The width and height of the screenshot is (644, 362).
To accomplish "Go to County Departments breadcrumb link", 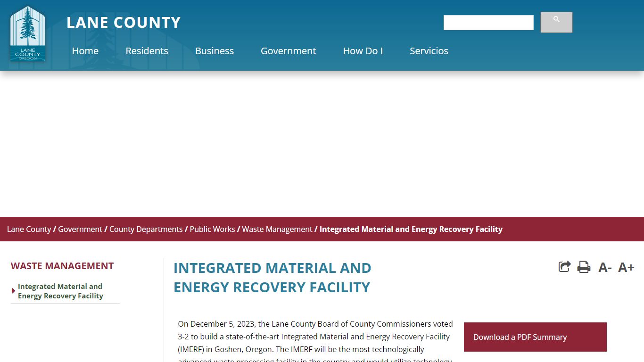I will (146, 229).
